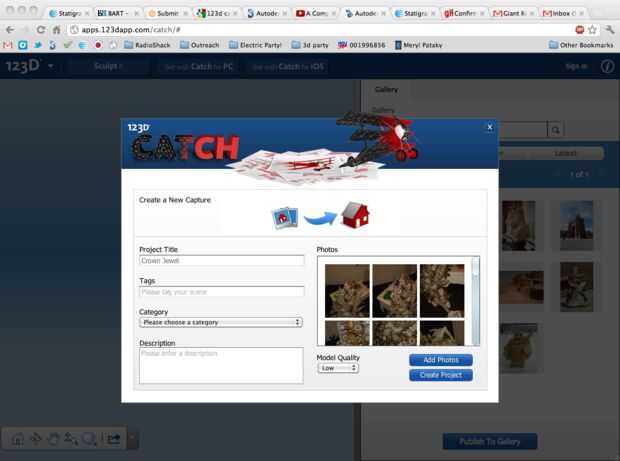Click the Create Project button
This screenshot has width=620, height=461.
(440, 375)
